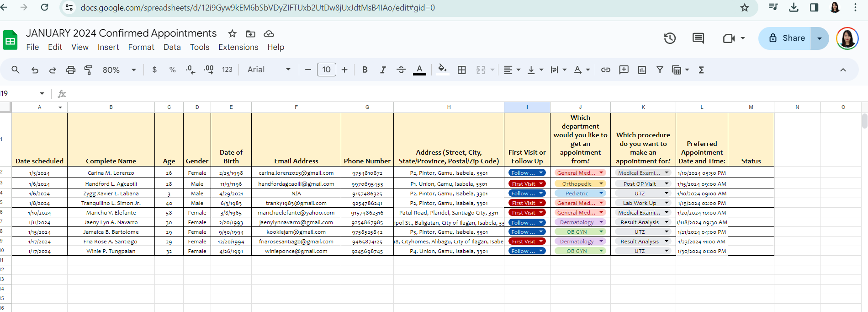Create a filter

[x=660, y=70]
